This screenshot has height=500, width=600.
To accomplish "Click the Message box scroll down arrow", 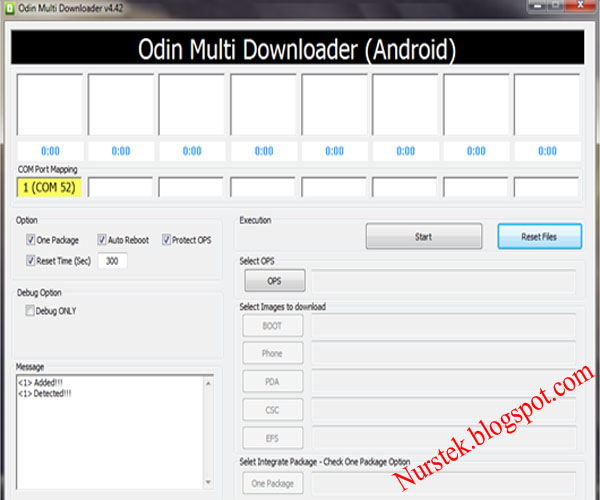I will pyautogui.click(x=209, y=482).
